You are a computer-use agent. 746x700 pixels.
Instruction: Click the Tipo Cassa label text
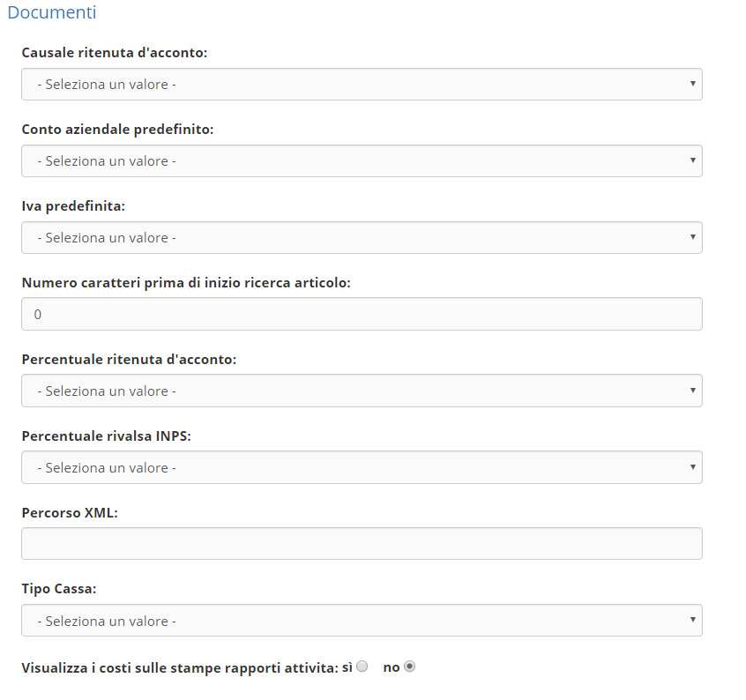pos(59,590)
